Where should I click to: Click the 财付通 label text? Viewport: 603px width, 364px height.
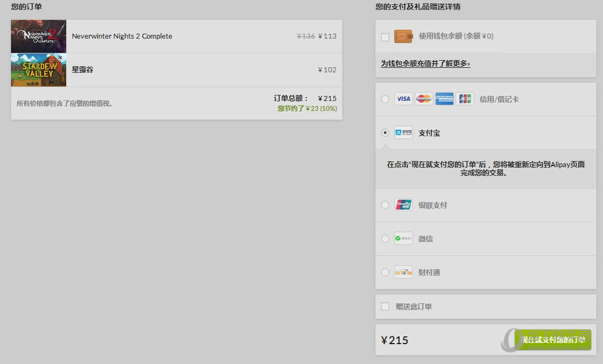pyautogui.click(x=429, y=272)
